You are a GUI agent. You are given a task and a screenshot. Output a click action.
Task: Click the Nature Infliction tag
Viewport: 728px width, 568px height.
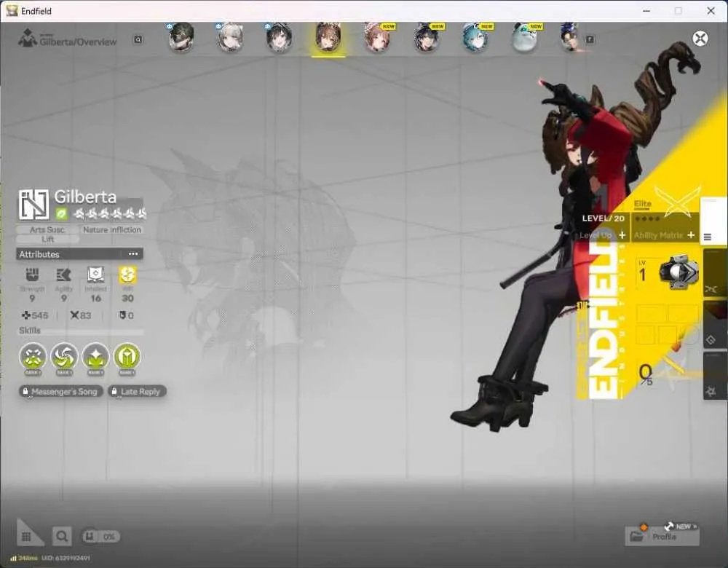[x=112, y=229]
